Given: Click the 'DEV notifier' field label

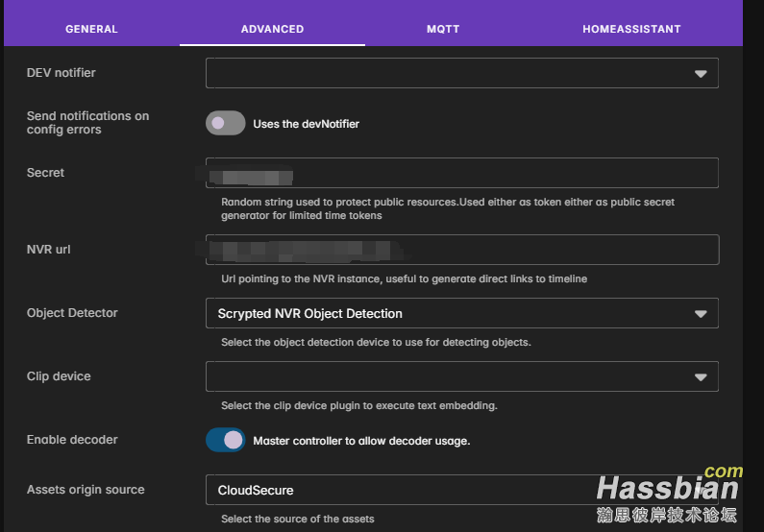Looking at the screenshot, I should (x=61, y=73).
